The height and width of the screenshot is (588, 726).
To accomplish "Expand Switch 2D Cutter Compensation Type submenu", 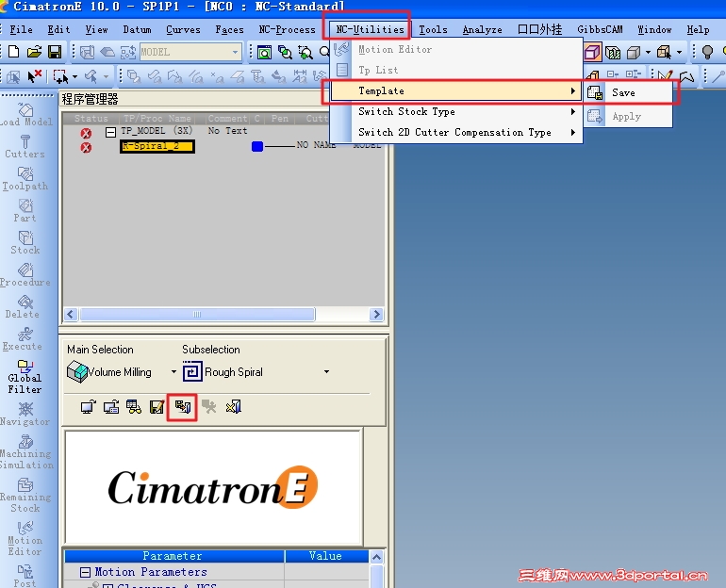I will tap(456, 132).
